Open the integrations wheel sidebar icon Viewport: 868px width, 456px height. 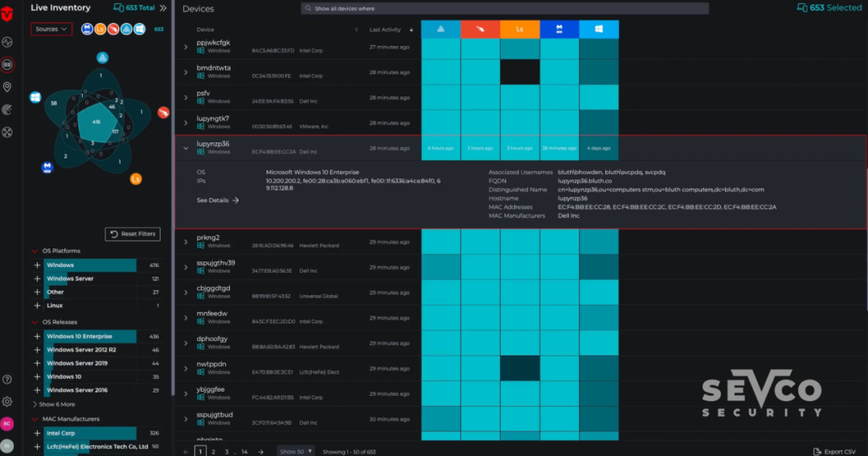[x=7, y=133]
